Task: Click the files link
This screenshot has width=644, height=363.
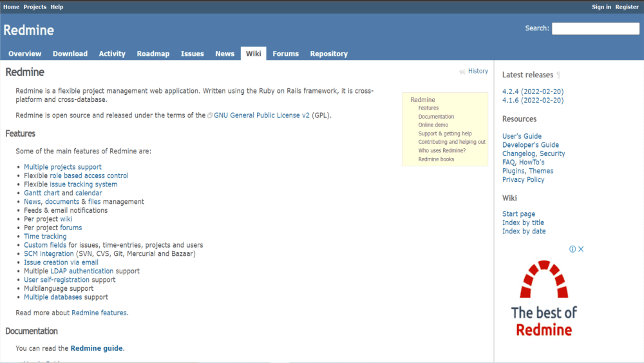Action: (94, 201)
